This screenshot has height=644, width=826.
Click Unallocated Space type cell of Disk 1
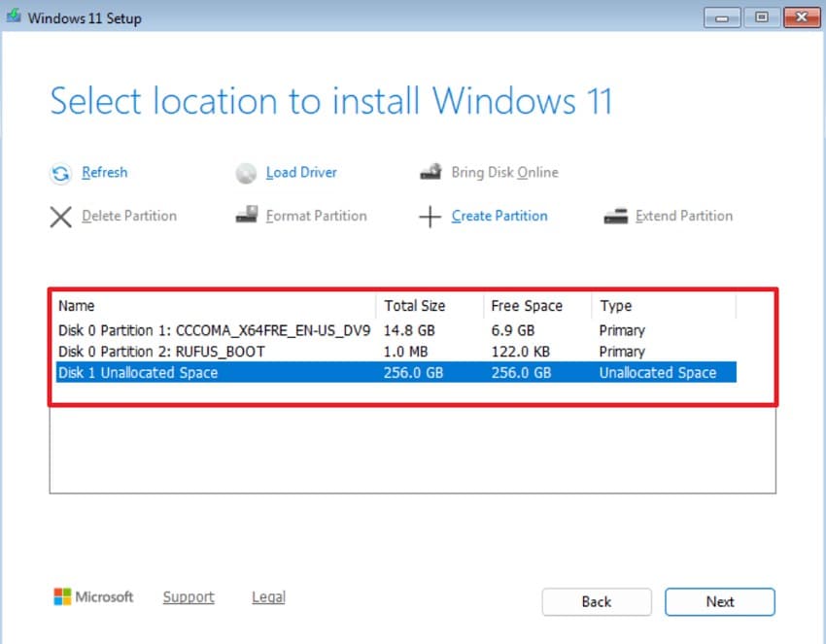pyautogui.click(x=658, y=372)
